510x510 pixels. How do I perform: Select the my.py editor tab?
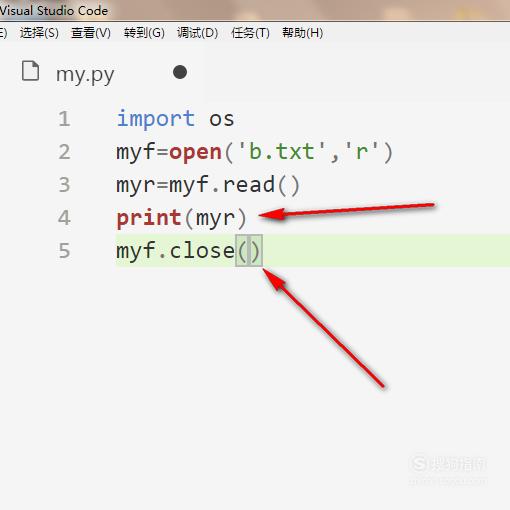(85, 74)
